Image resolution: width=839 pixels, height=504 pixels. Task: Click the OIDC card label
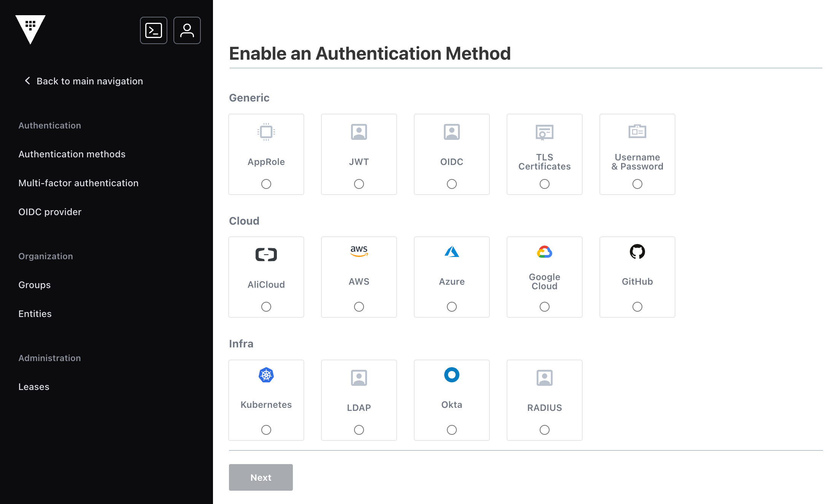coord(452,162)
